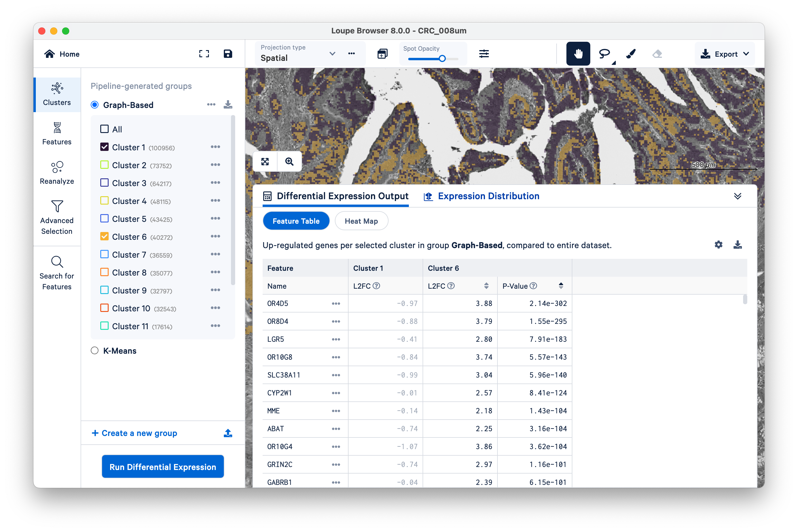Screen dimensions: 798x532
Task: Select the paintbrush selection tool
Action: tap(631, 54)
